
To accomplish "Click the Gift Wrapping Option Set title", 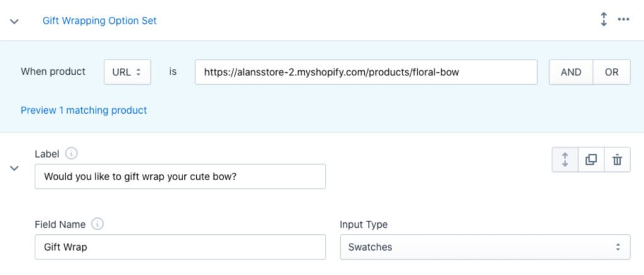I will pos(99,21).
